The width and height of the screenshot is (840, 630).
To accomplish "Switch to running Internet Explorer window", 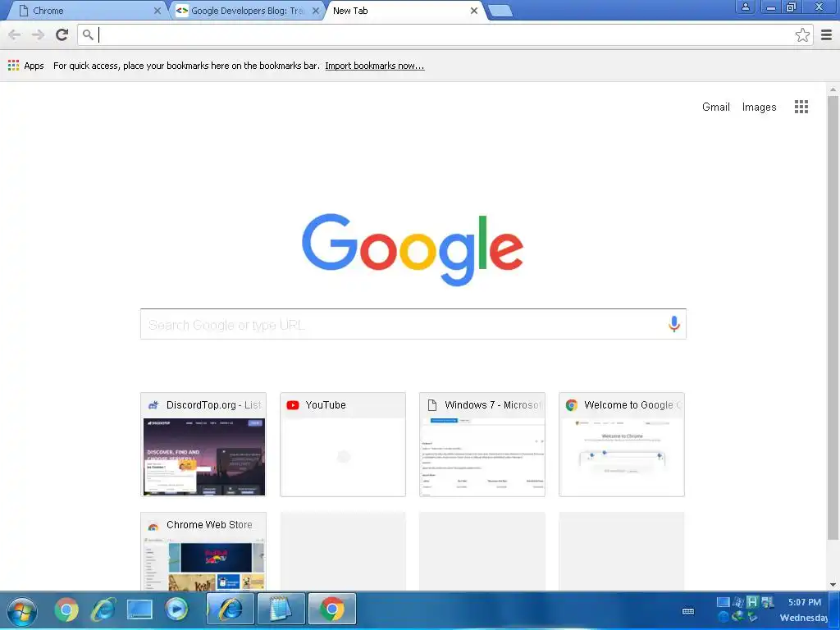I will click(231, 609).
